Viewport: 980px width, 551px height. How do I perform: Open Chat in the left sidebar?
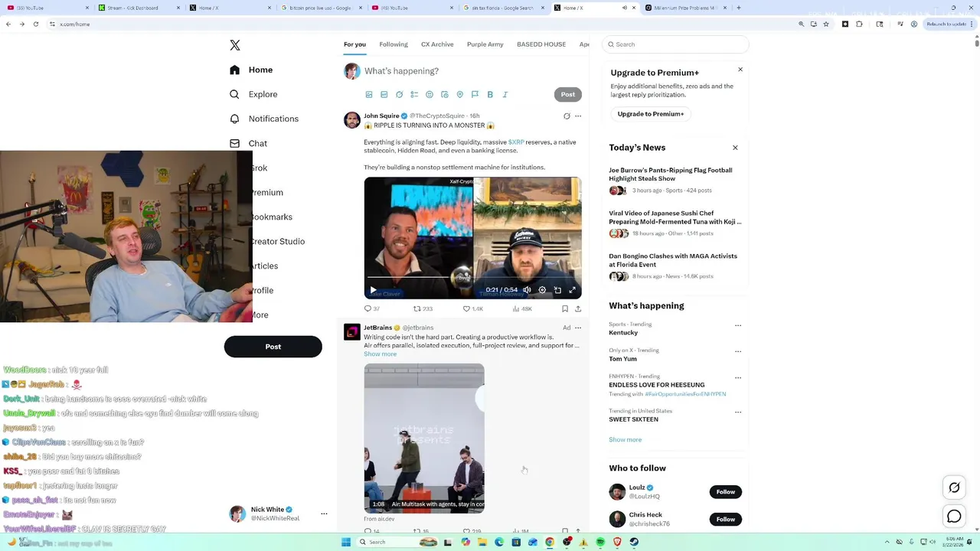[x=248, y=143]
